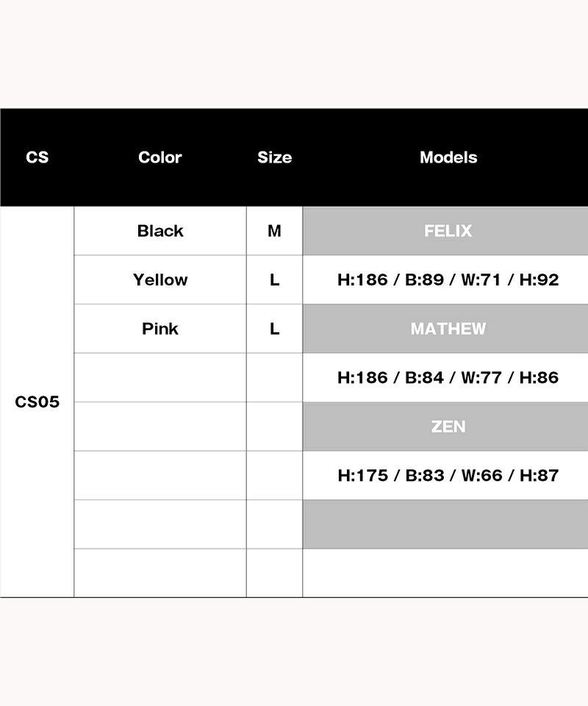Select the CS05 row label
Screen dimensions: 588x706
(x=37, y=402)
